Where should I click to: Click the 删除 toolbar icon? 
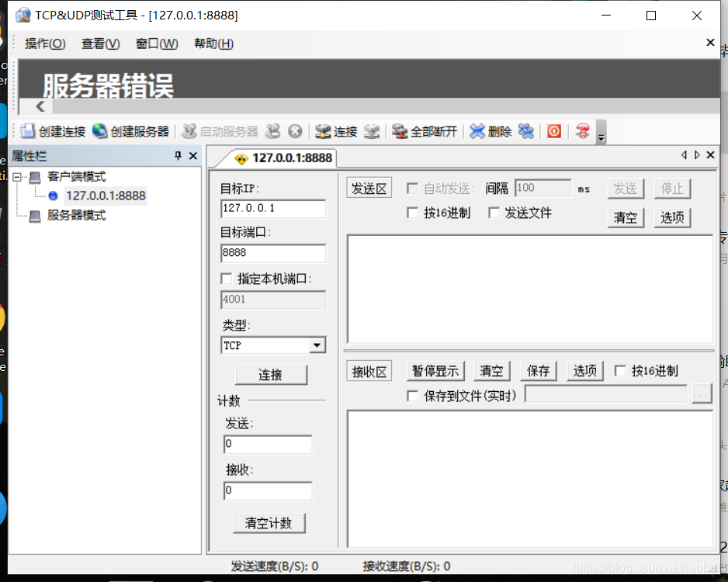(x=489, y=131)
